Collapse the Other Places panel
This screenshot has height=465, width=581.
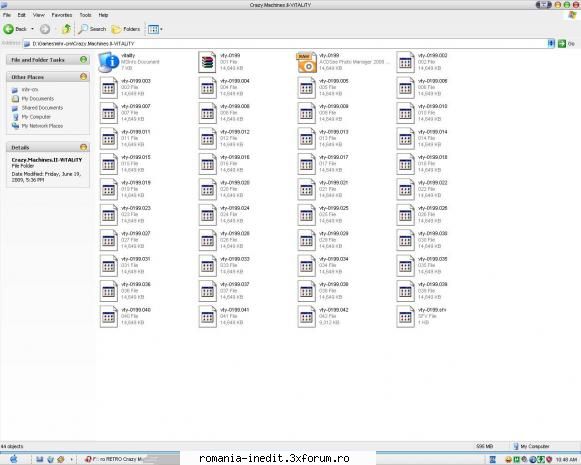[83, 77]
